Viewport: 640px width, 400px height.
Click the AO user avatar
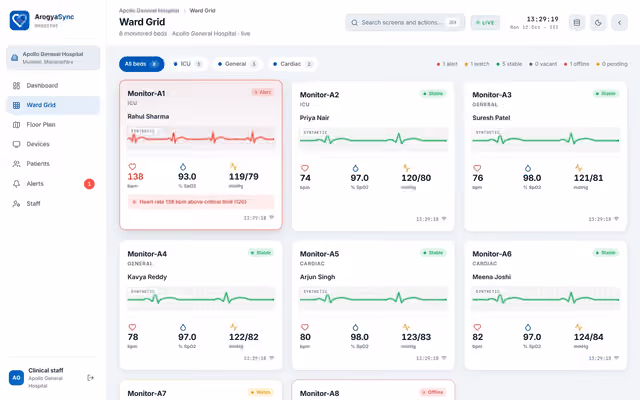[16, 378]
